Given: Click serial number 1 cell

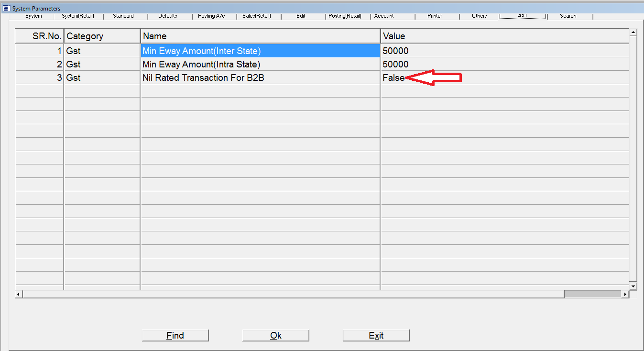Looking at the screenshot, I should pyautogui.click(x=40, y=51).
